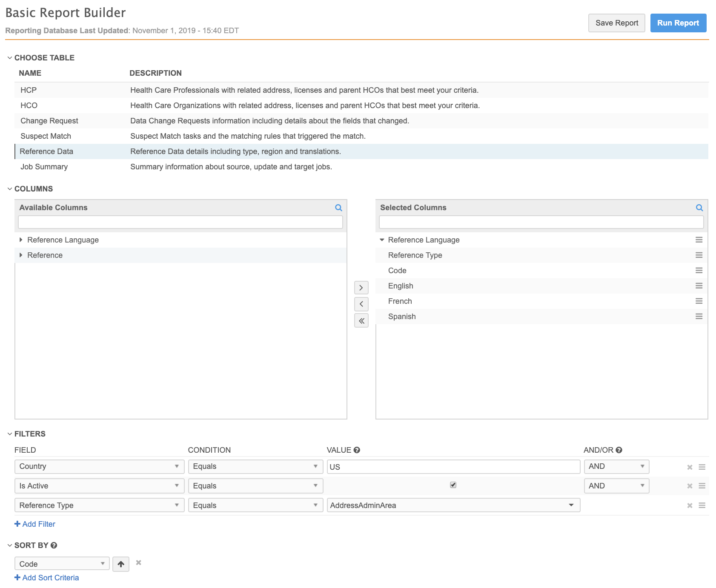Select the HCP table row
Image resolution: width=716 pixels, height=588 pixels.
click(x=29, y=90)
